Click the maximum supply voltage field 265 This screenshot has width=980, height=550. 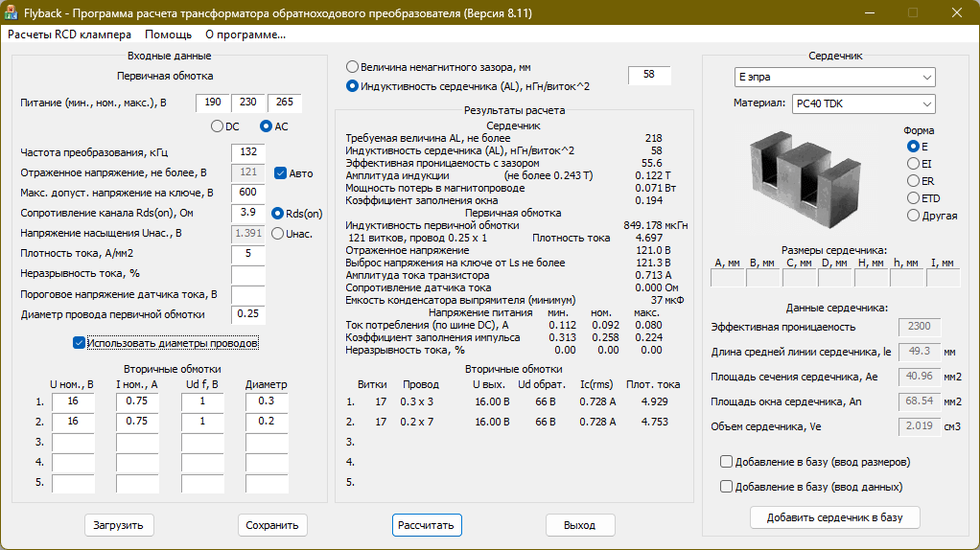coord(285,103)
